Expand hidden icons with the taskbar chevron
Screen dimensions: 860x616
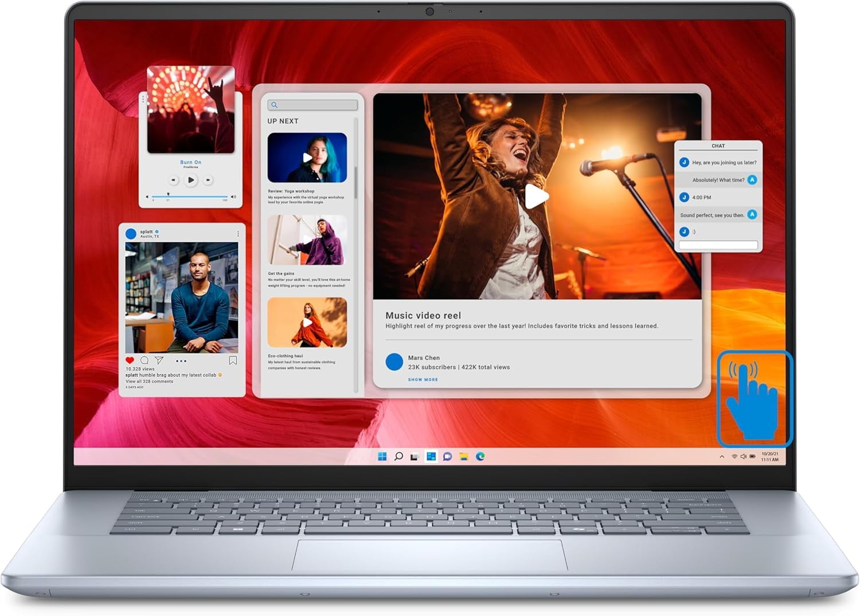722,457
